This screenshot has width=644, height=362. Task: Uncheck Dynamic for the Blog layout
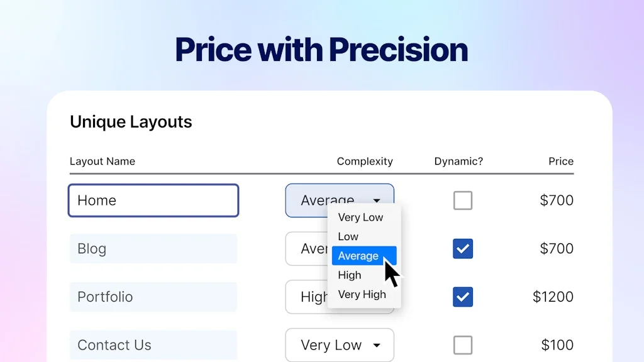click(x=463, y=249)
